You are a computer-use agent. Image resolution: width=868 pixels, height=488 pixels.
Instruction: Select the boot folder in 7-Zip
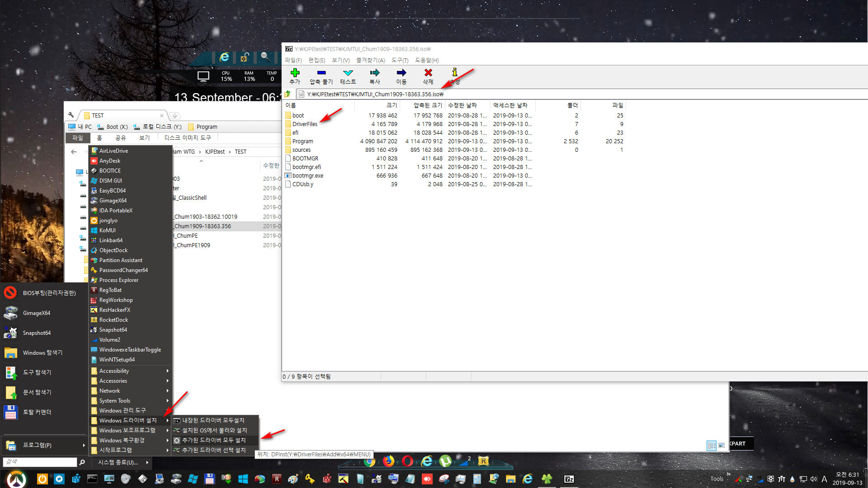298,115
